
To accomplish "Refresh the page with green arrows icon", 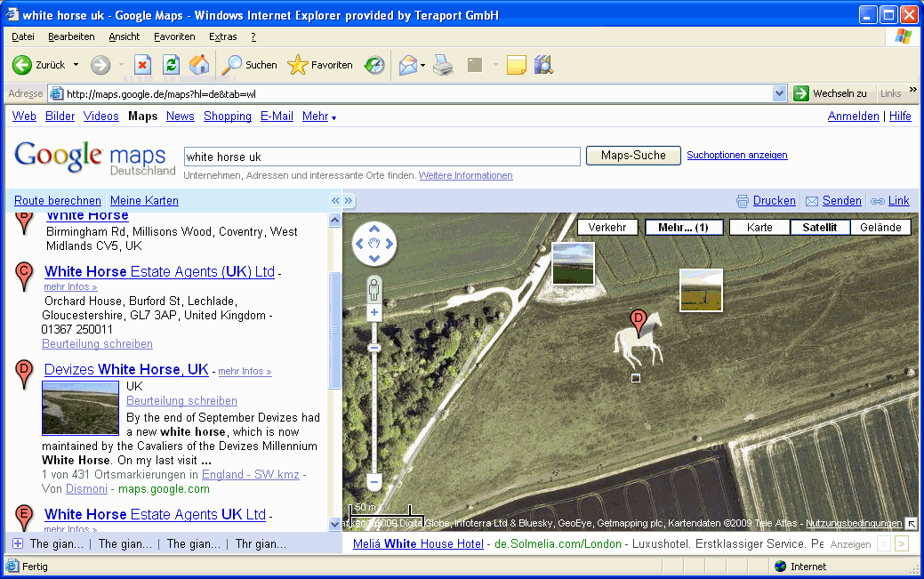I will (x=171, y=65).
